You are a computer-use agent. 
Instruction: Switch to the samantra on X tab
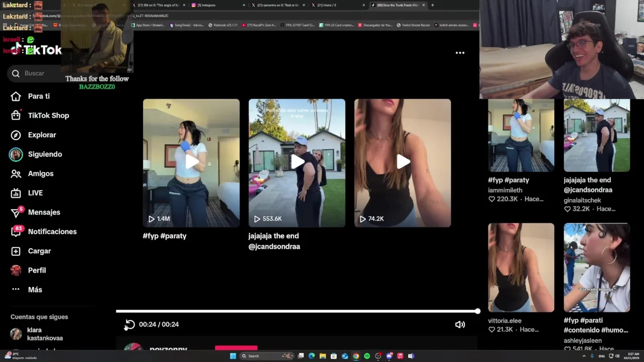tap(278, 5)
